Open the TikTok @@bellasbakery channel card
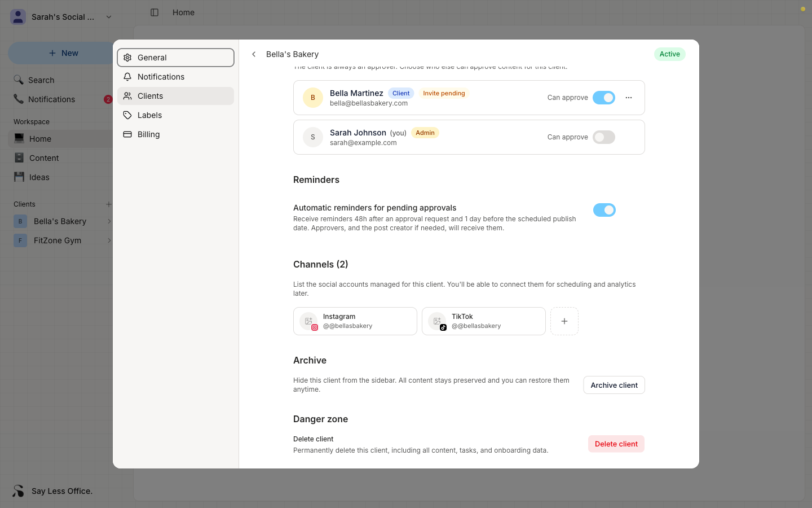The height and width of the screenshot is (508, 812). point(484,321)
